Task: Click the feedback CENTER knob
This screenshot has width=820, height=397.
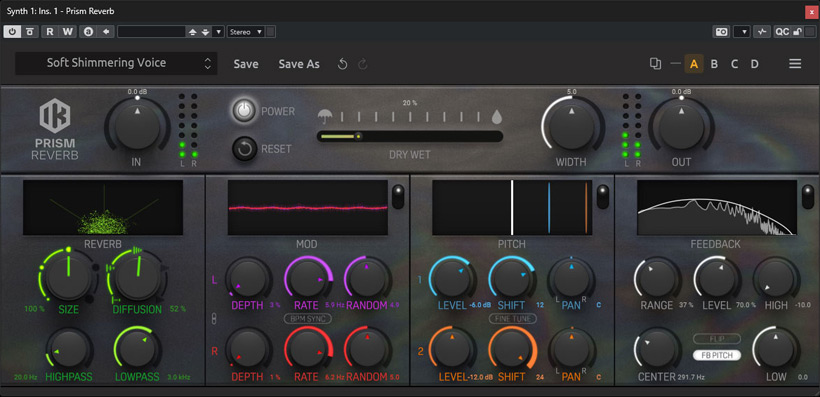Action: 657,349
